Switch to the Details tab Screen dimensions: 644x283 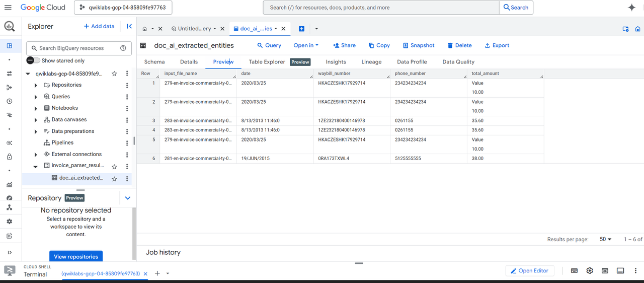pos(189,62)
